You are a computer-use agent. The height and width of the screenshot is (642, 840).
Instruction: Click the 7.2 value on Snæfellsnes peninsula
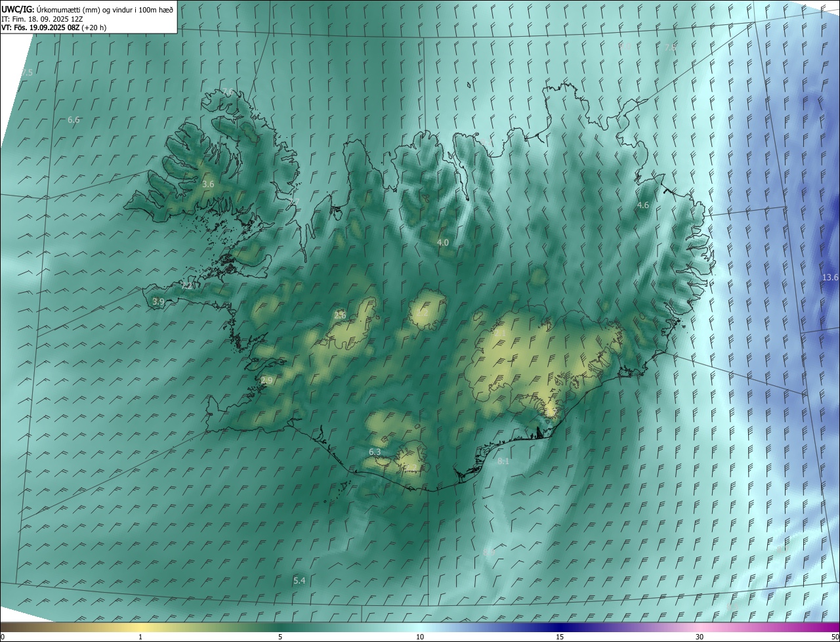187,286
